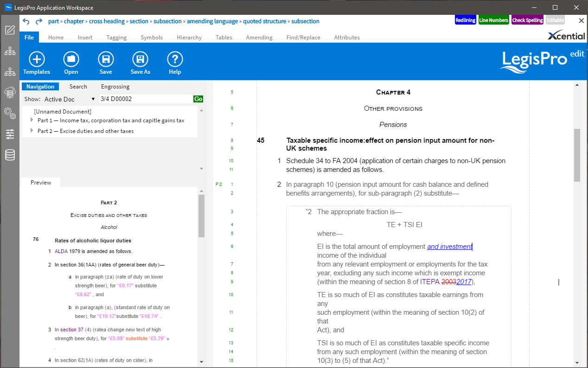This screenshot has height=368, width=588.
Task: Click the struck-through '2003' text
Action: point(449,282)
